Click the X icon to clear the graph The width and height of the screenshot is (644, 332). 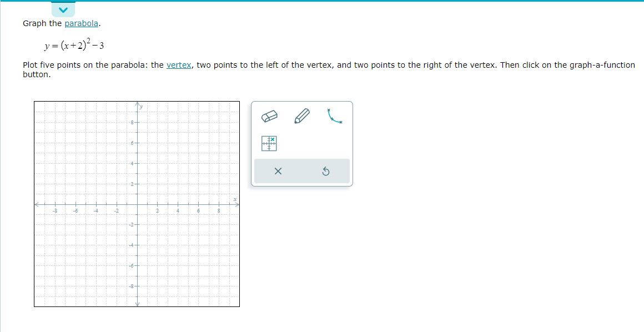coord(278,171)
